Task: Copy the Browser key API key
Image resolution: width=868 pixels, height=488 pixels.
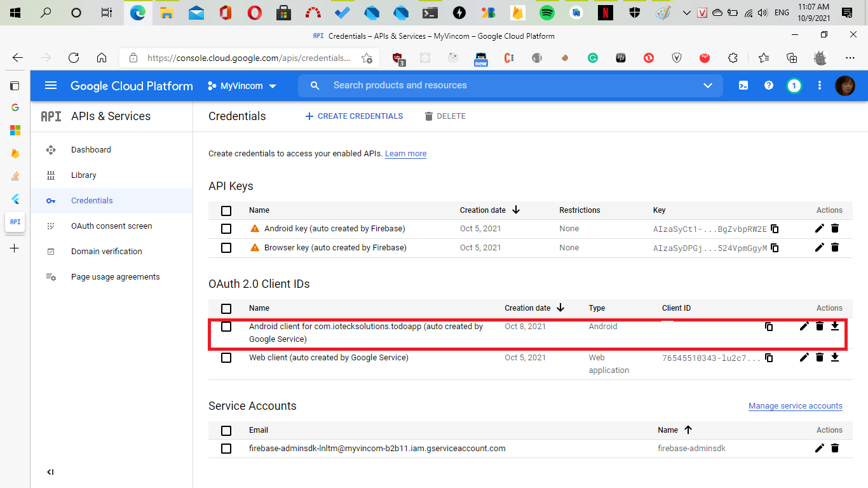Action: (x=775, y=248)
